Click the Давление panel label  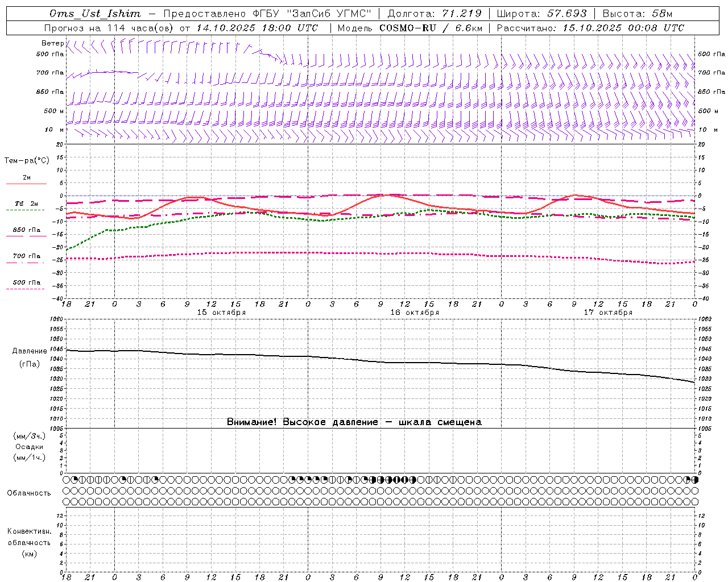pos(30,351)
